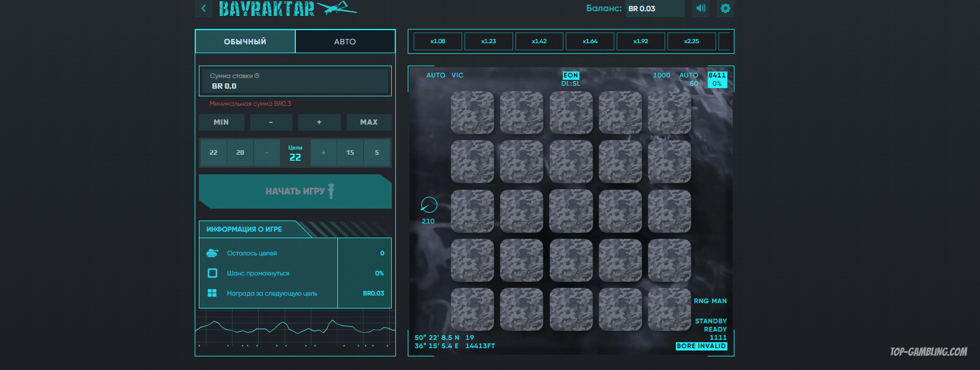This screenshot has width=980, height=370.
Task: Click camo tile in third row, second column
Action: (522, 211)
